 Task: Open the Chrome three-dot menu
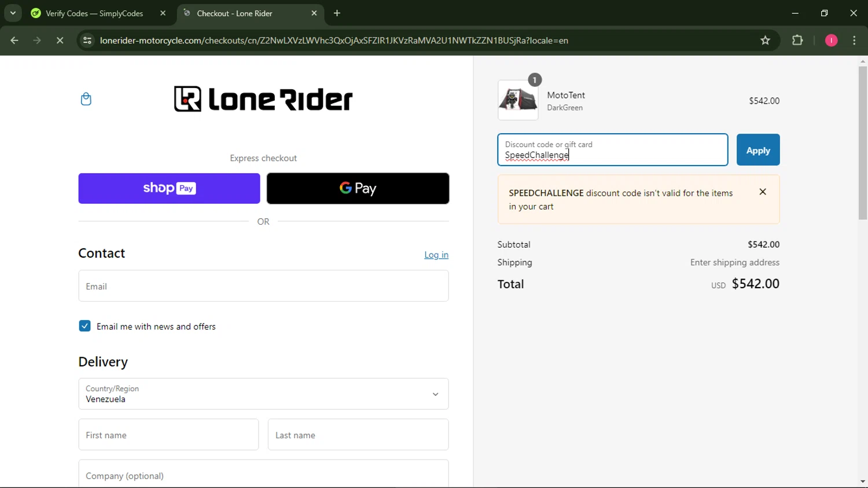[x=854, y=41]
